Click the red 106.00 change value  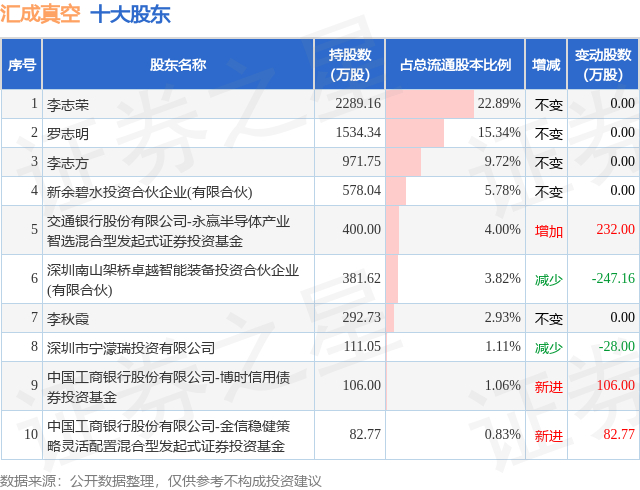pos(616,385)
